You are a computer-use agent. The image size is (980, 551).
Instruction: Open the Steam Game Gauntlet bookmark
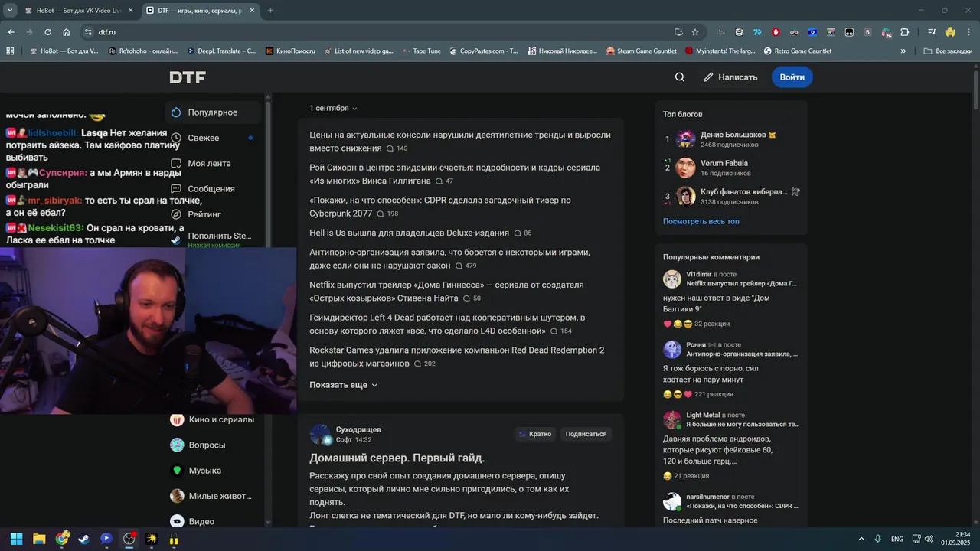click(x=641, y=51)
